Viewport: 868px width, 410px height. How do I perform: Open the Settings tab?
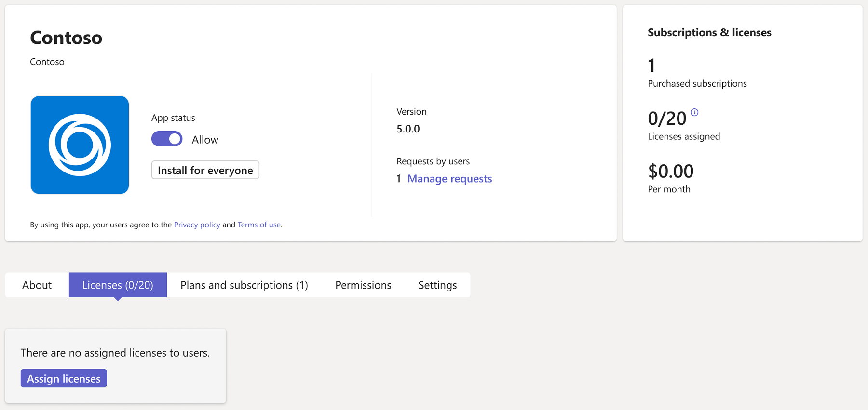(x=437, y=285)
